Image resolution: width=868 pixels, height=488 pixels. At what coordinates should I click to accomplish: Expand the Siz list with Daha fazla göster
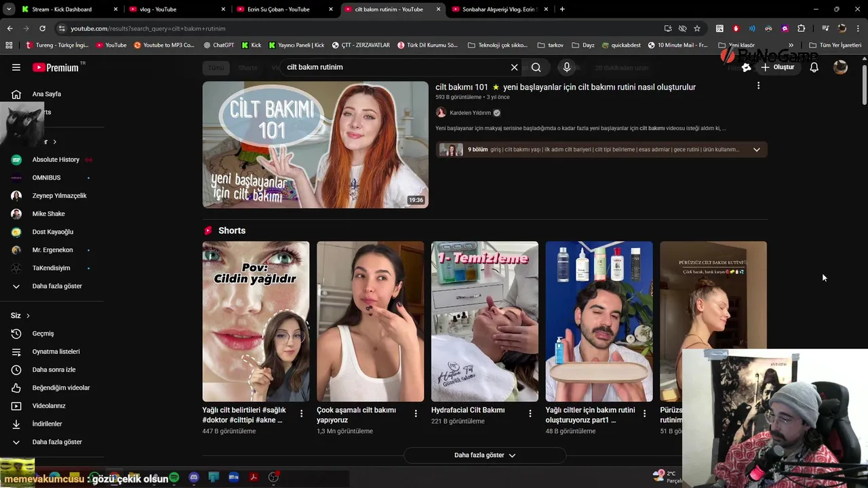pyautogui.click(x=52, y=442)
